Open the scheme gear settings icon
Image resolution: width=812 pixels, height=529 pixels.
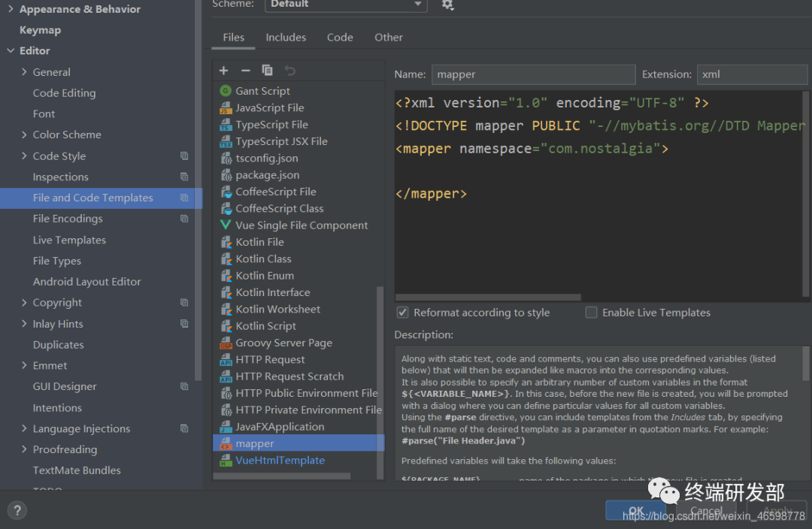(x=447, y=5)
